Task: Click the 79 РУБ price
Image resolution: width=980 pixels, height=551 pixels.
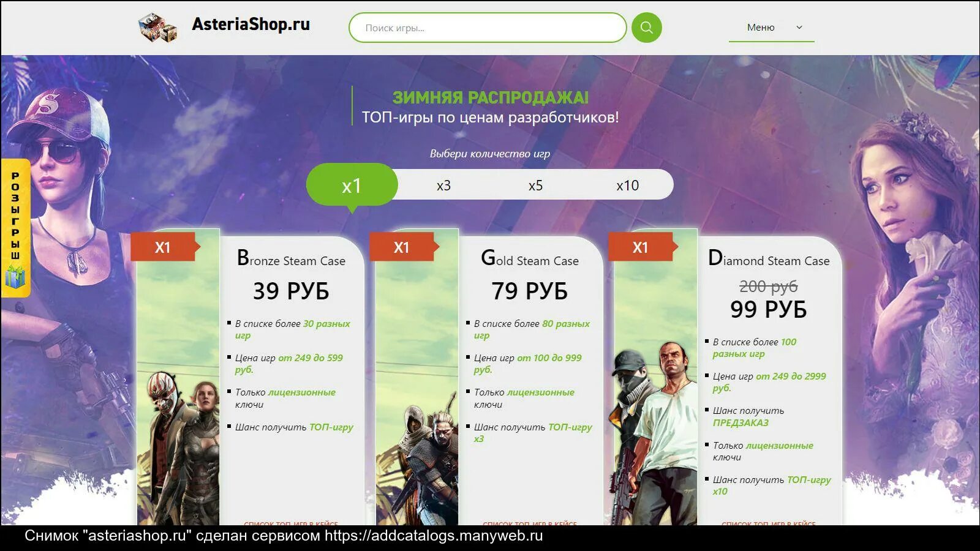Action: point(530,291)
